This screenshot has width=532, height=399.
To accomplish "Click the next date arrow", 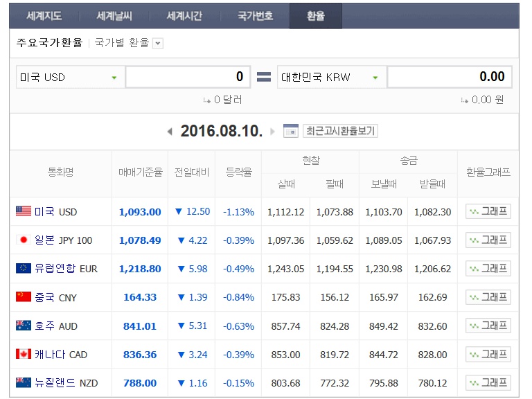I will point(272,132).
